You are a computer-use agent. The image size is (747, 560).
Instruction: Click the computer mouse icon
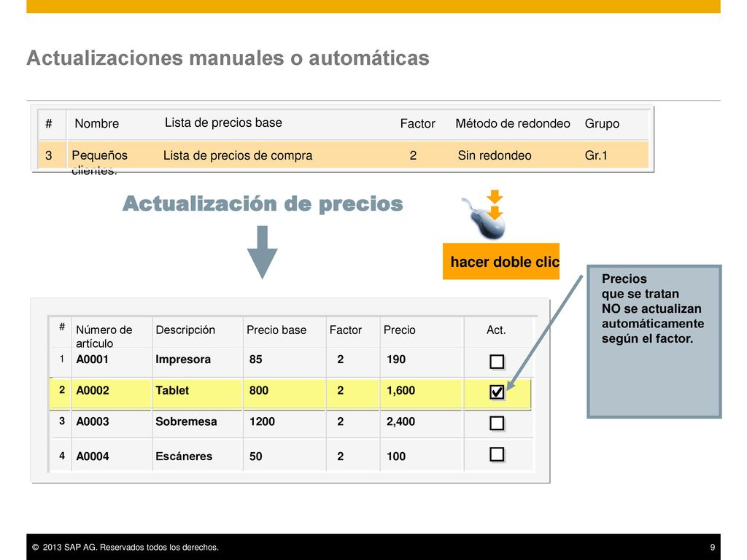coord(484,219)
